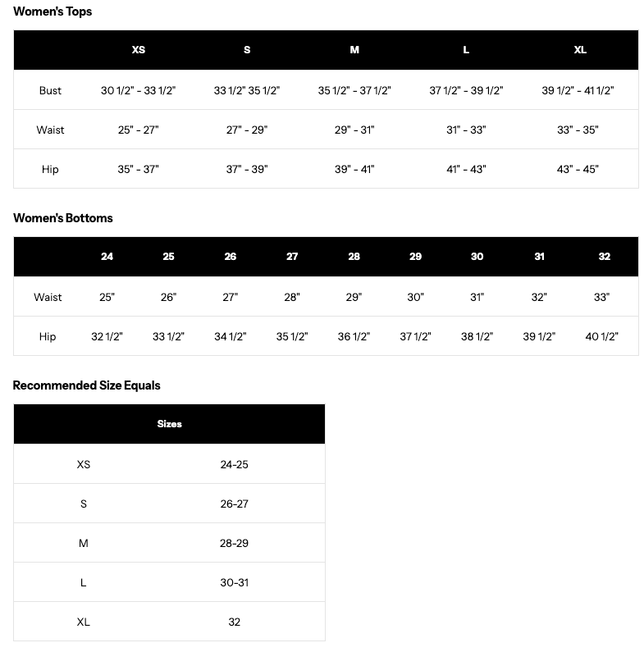Screen dimensions: 644x661
Task: Click the L waist value 31" - 33"
Action: (466, 130)
